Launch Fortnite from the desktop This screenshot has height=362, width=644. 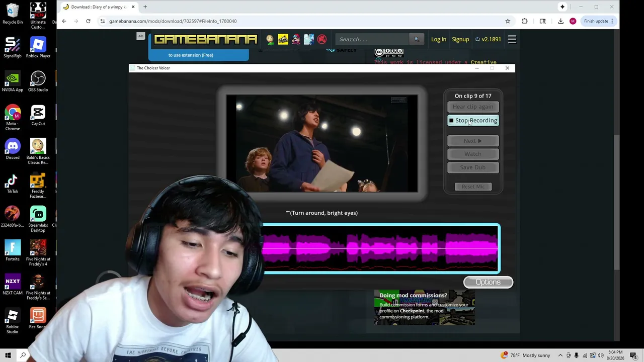[x=13, y=251]
